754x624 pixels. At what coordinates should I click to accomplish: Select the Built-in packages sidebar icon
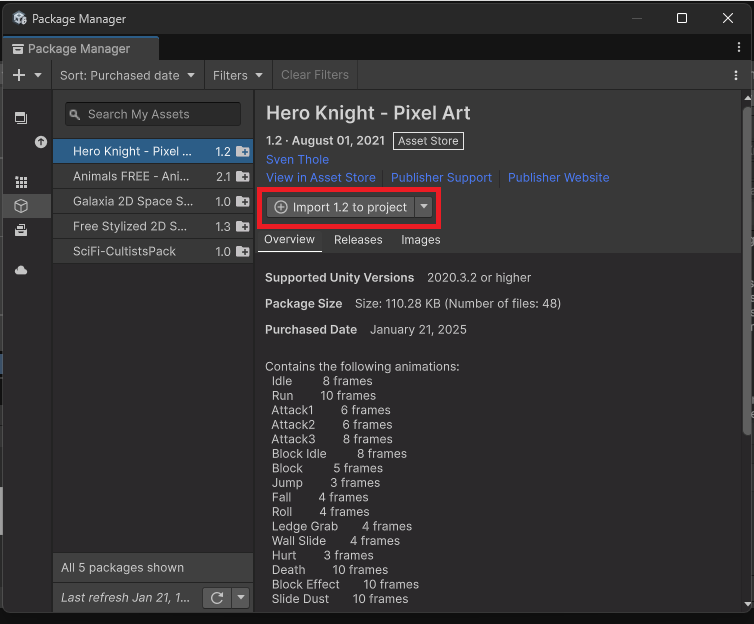click(21, 230)
